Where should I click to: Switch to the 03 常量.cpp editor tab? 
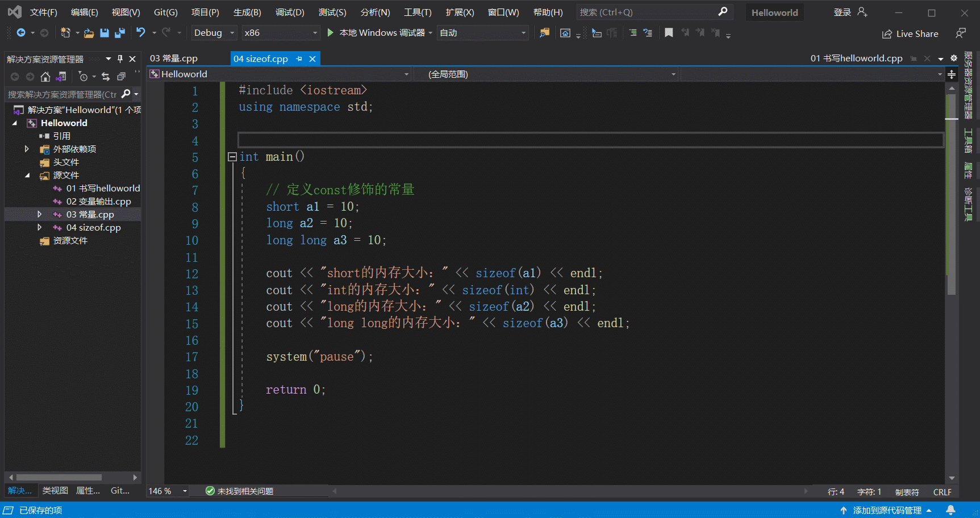(174, 59)
